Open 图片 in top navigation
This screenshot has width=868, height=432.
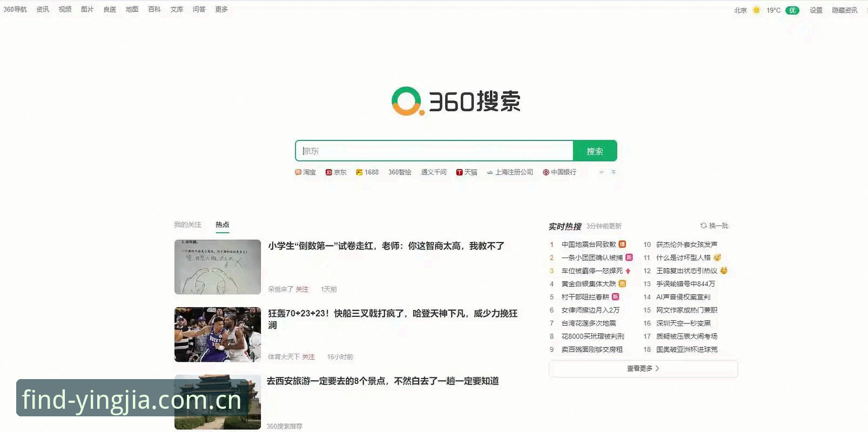[88, 9]
